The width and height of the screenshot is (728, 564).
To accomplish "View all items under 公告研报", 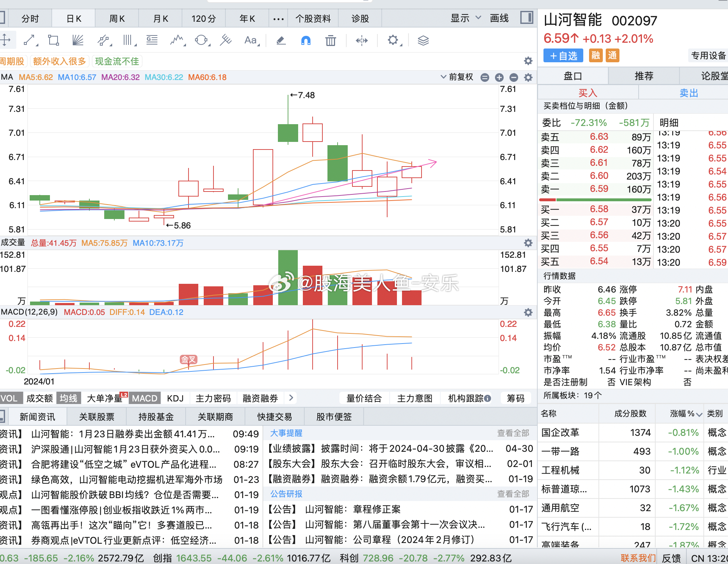I will coord(513,494).
